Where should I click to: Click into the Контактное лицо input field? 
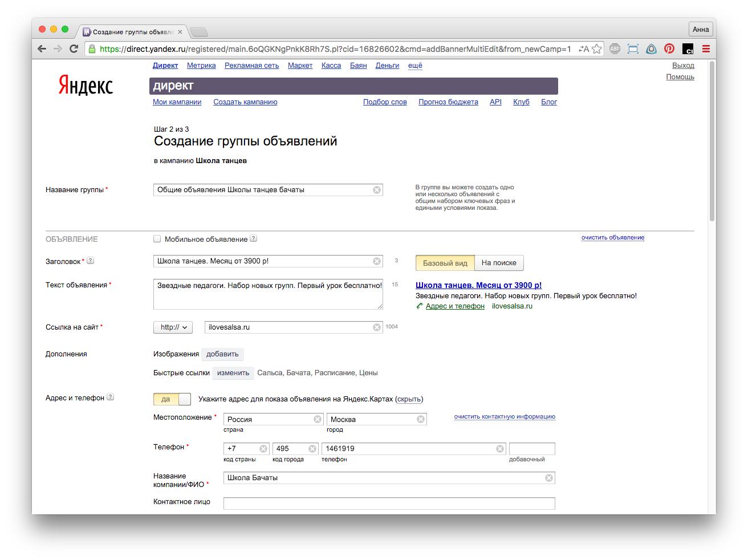(x=389, y=503)
